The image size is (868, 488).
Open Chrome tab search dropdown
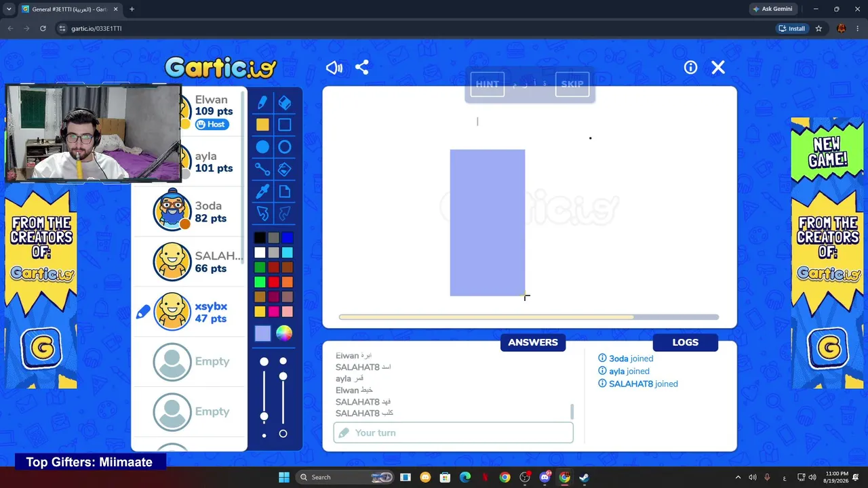coord(8,9)
